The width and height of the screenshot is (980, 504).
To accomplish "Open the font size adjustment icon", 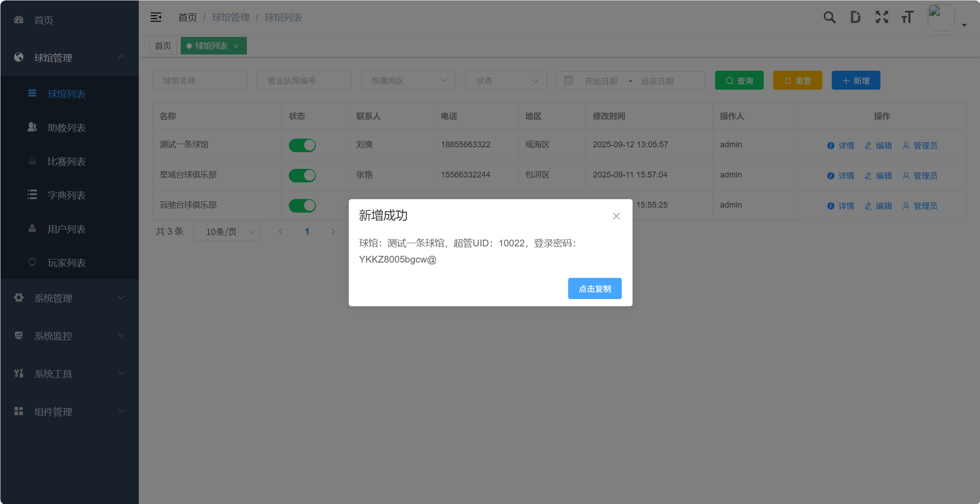I will pyautogui.click(x=907, y=18).
